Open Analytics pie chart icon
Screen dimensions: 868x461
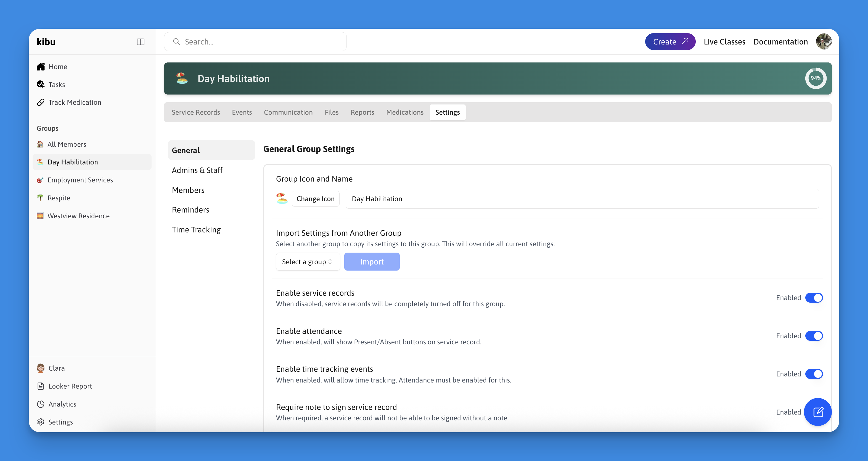point(41,404)
